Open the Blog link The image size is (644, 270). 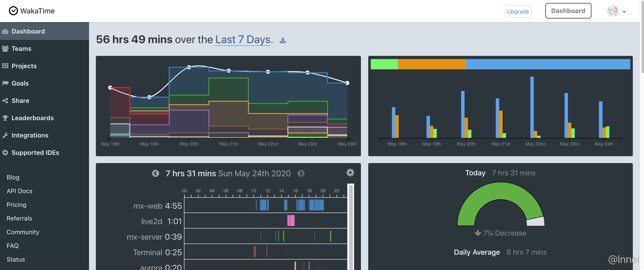[13, 177]
